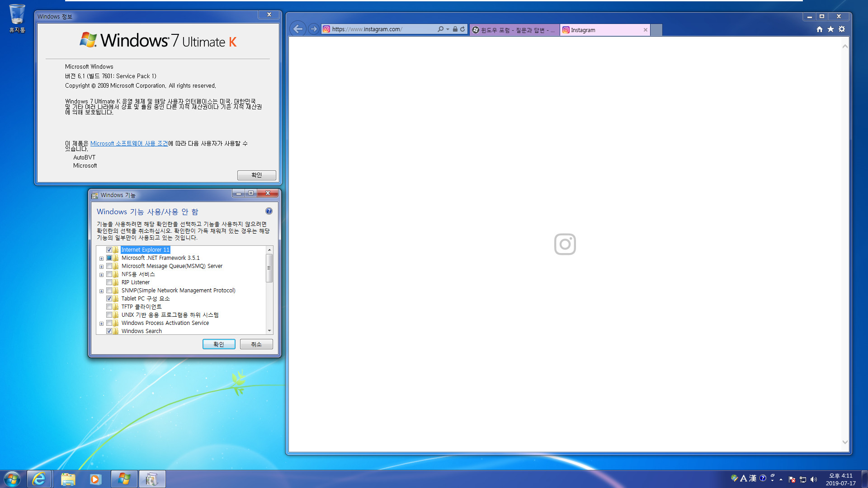
Task: Expand Microsoft .NET Framework 3.5.1 node
Action: tap(101, 258)
